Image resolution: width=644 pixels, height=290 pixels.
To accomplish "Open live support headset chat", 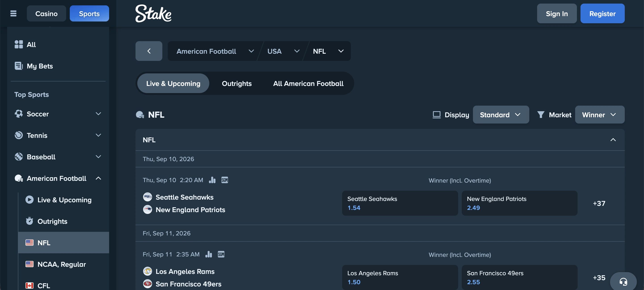I will (x=623, y=282).
